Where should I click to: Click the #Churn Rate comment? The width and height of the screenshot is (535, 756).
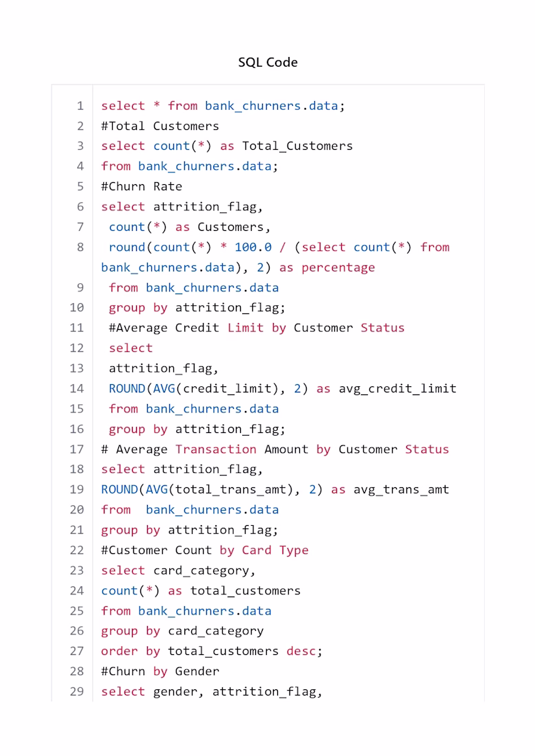(x=142, y=186)
